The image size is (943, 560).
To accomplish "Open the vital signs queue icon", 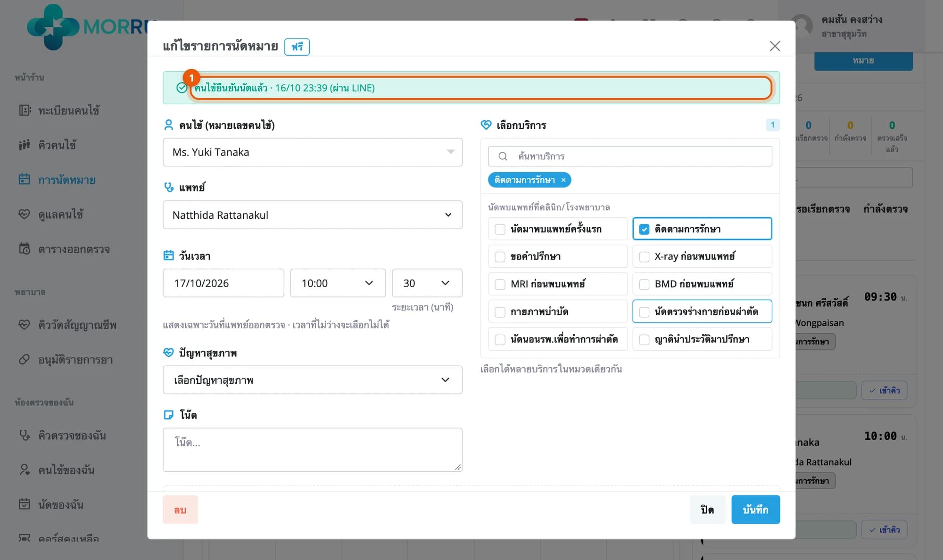I will (25, 325).
